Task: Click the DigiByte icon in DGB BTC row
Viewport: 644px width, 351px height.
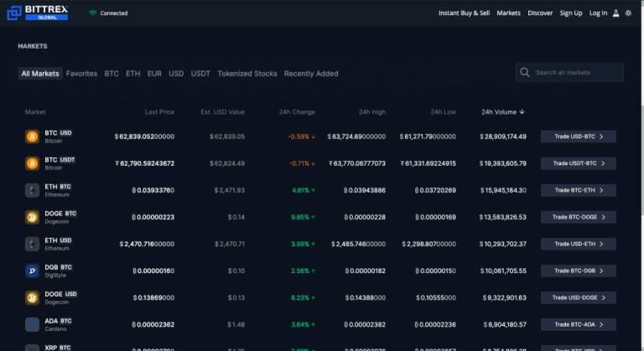Action: click(32, 271)
